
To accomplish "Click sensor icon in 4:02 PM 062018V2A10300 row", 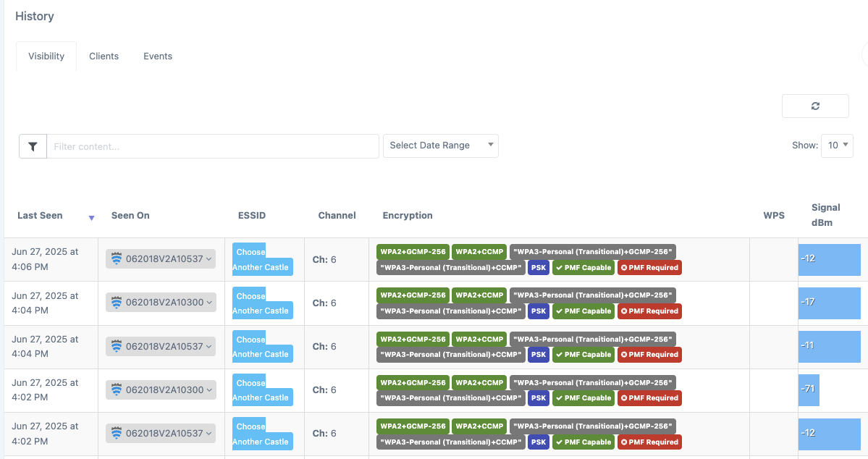I will tap(117, 389).
